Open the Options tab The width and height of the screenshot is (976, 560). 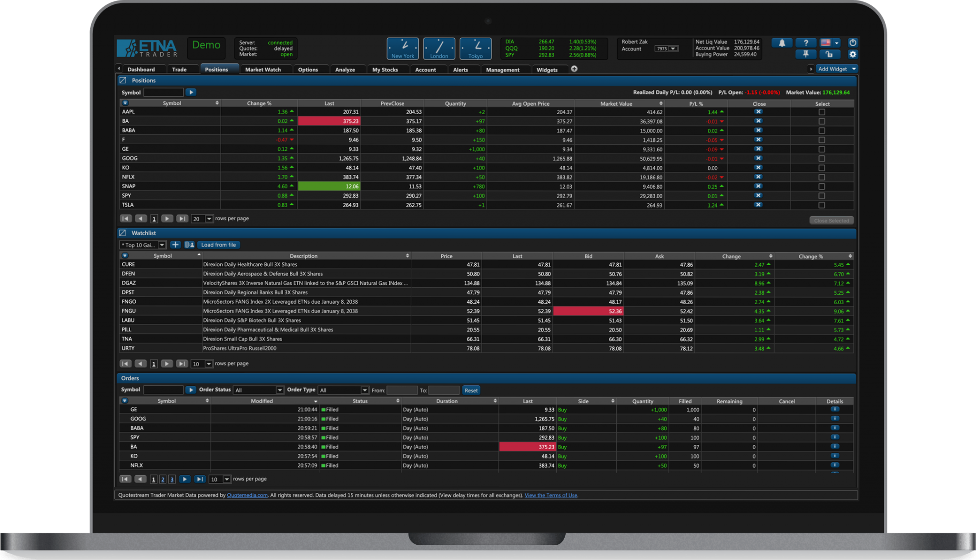(x=309, y=69)
